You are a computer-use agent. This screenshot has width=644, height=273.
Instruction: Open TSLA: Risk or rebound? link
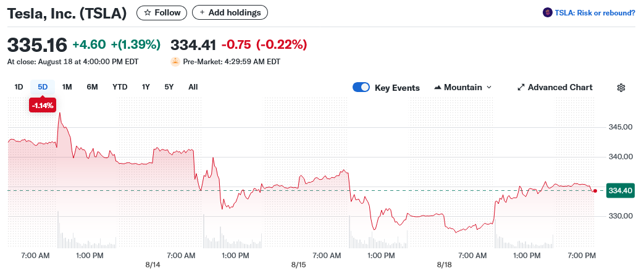pyautogui.click(x=595, y=13)
